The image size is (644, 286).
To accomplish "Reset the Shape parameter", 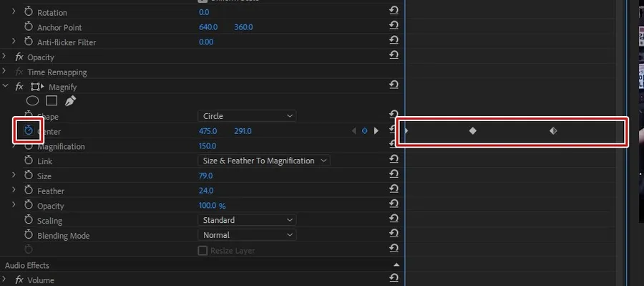I will tap(394, 114).
